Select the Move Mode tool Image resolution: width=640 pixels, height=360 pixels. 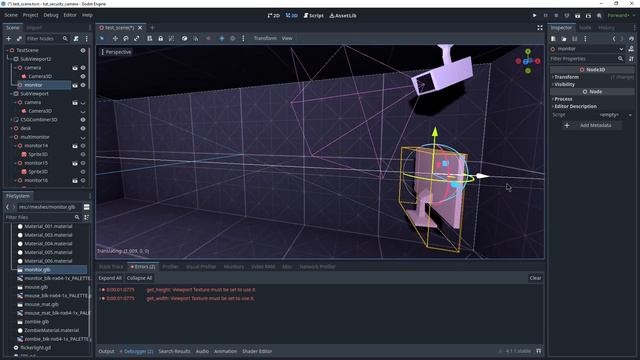pyautogui.click(x=115, y=38)
